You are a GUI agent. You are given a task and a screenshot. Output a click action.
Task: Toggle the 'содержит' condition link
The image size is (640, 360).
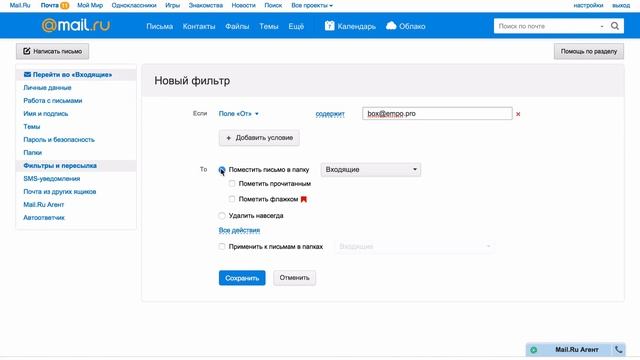pyautogui.click(x=330, y=114)
